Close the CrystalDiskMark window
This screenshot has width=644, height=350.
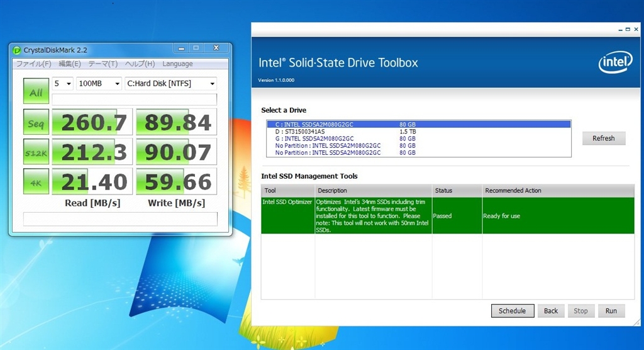215,48
